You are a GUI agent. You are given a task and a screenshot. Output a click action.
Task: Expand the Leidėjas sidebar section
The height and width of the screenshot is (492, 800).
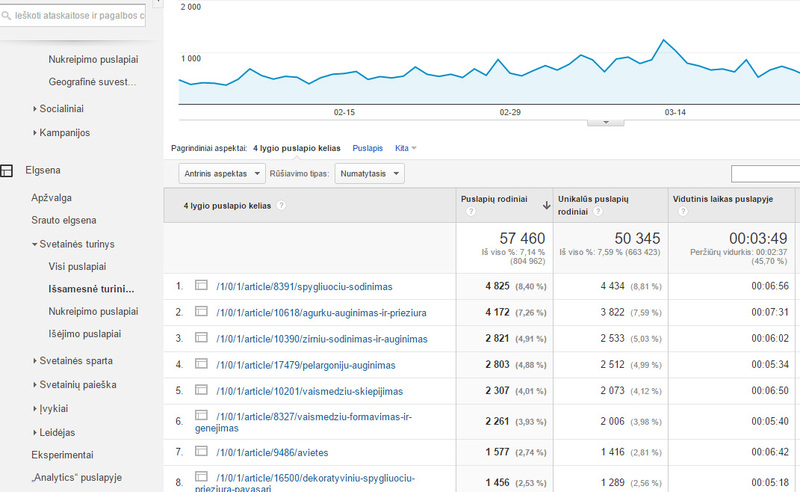[x=54, y=433]
